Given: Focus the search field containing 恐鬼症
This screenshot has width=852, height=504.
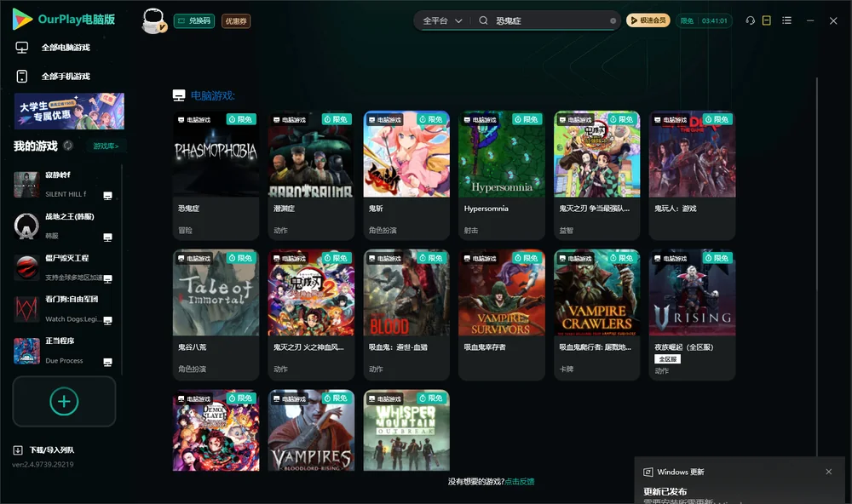Looking at the screenshot, I should (550, 21).
